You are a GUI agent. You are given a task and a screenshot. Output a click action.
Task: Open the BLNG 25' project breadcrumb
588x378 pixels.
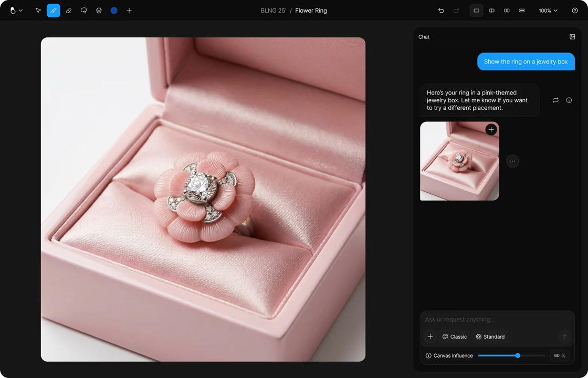274,10
